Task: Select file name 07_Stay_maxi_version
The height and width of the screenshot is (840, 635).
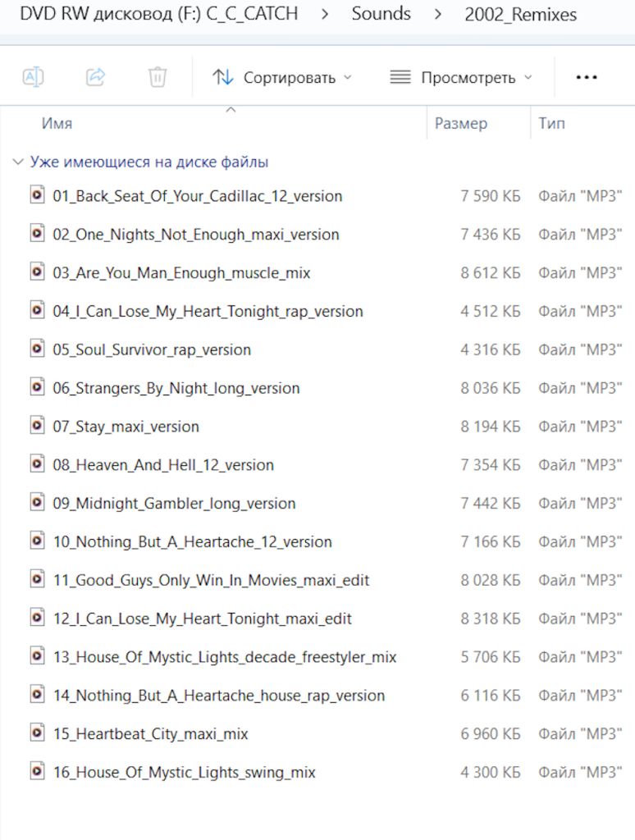Action: (126, 427)
